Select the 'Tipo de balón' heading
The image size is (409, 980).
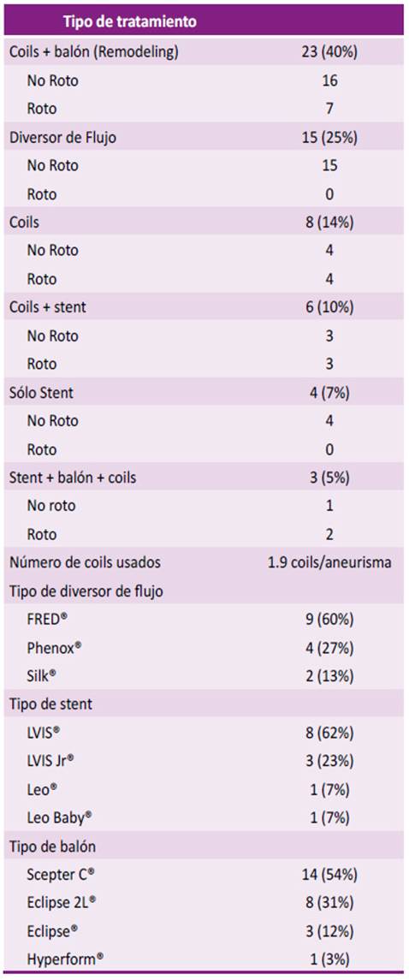(x=52, y=846)
